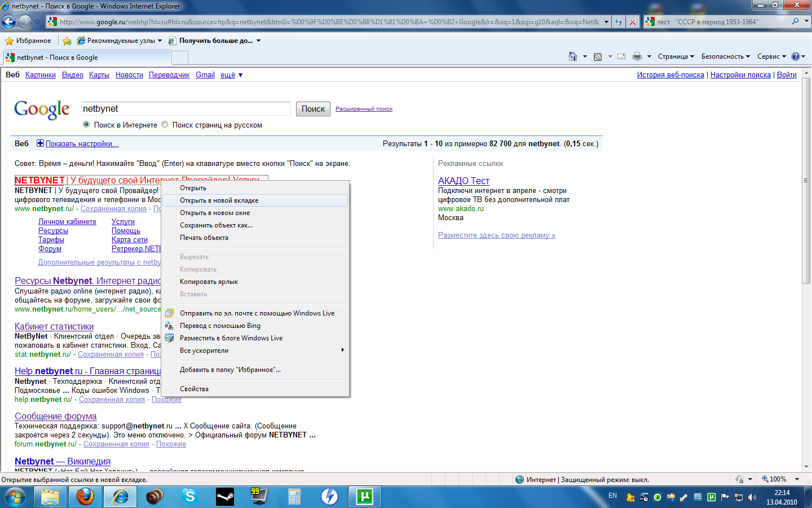Choose 'Перевод с помощью Bing' menu entry
The height and width of the screenshot is (508, 812).
pyautogui.click(x=255, y=326)
